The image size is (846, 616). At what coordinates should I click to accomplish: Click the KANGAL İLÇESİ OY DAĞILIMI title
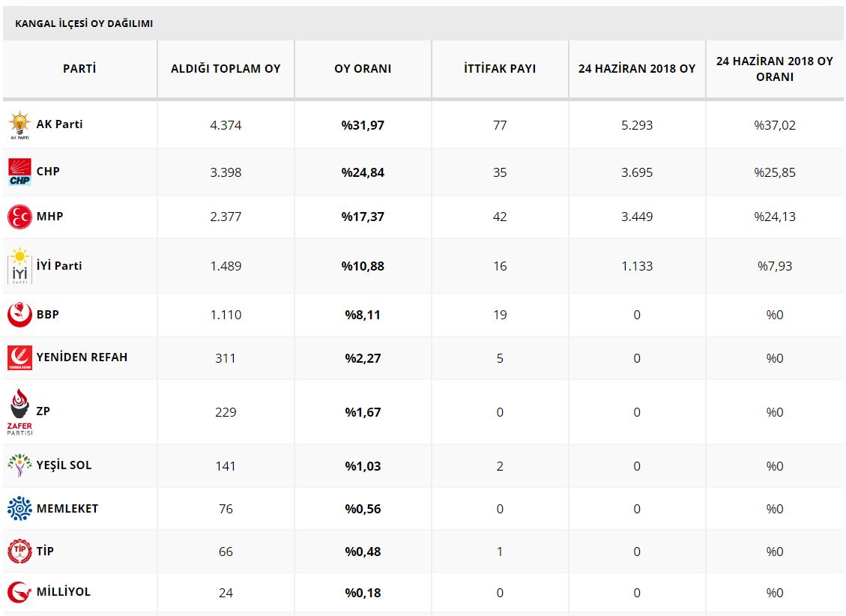pyautogui.click(x=84, y=24)
